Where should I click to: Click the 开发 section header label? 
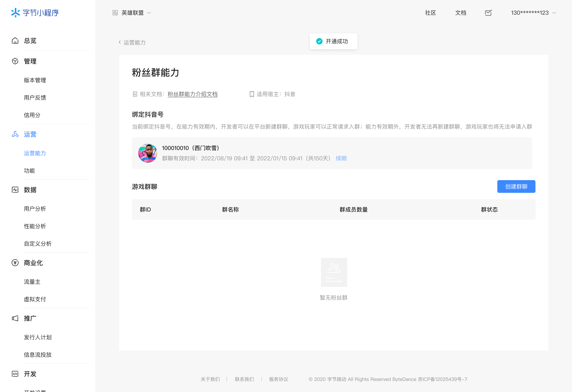[30, 374]
